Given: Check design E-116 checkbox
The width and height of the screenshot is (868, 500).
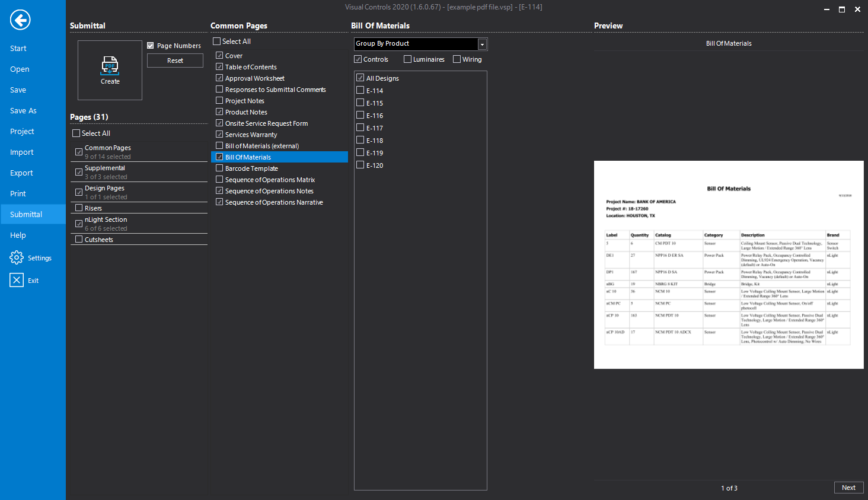Looking at the screenshot, I should pos(360,115).
